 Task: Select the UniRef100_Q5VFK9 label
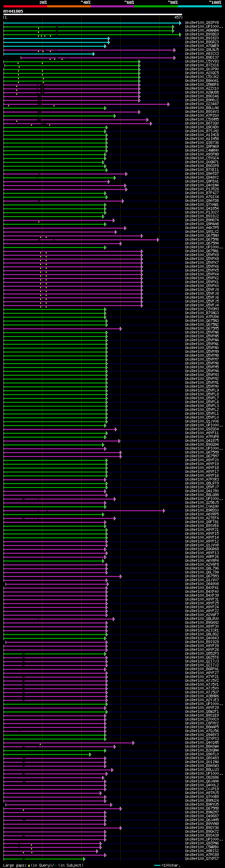point(202,255)
